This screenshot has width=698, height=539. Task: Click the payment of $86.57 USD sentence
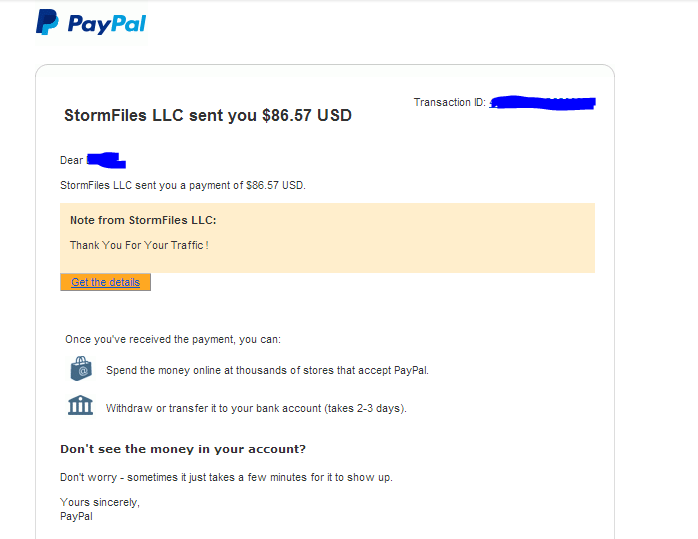pos(183,185)
